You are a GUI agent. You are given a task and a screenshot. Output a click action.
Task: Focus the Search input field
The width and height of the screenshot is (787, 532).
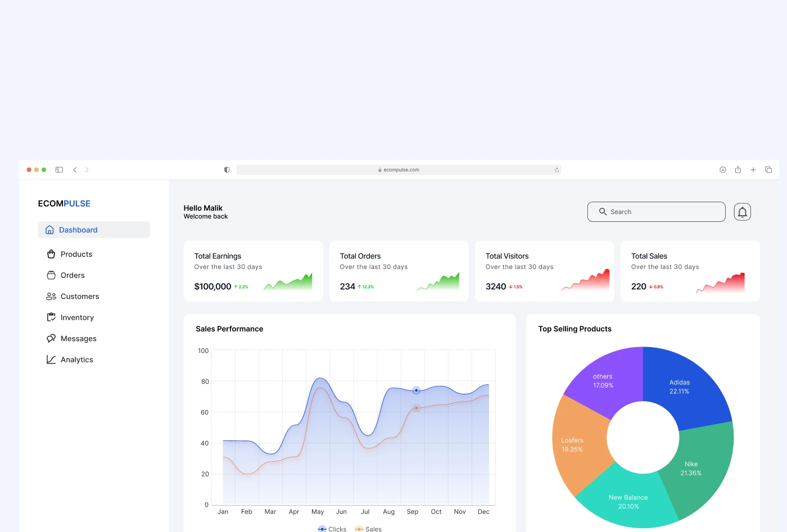pos(657,212)
